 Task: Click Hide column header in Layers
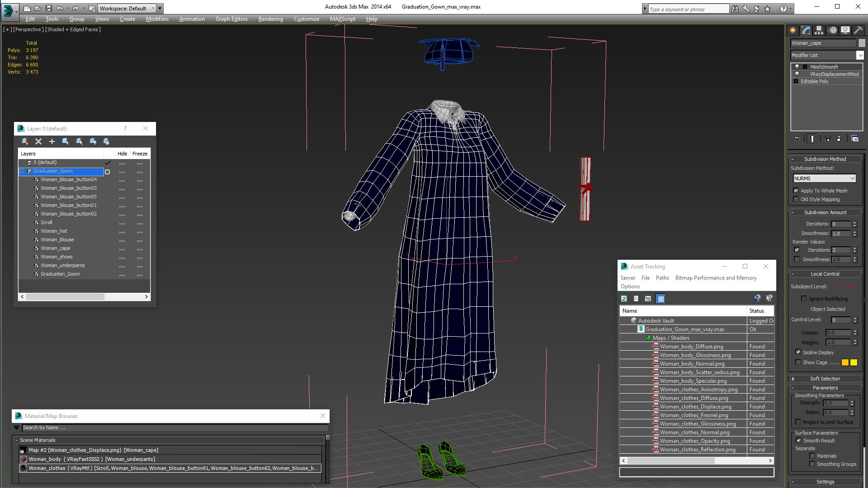(122, 154)
